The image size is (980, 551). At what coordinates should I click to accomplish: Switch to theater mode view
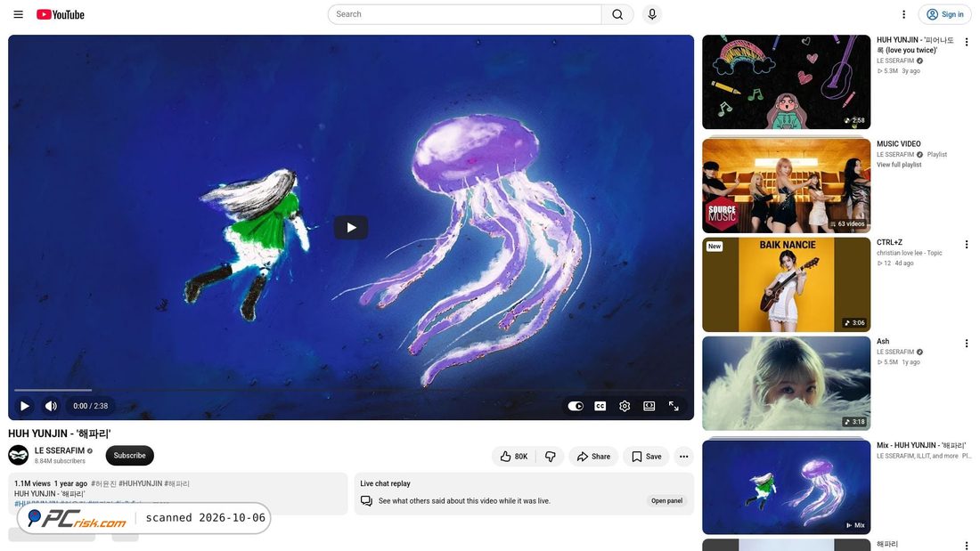[x=649, y=406]
